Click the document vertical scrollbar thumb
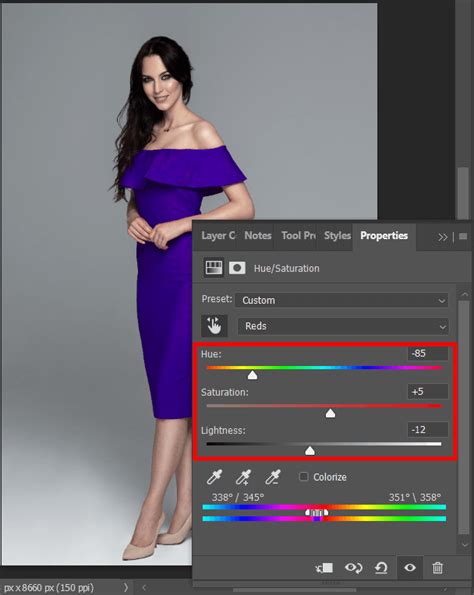The height and width of the screenshot is (595, 474). click(x=463, y=193)
